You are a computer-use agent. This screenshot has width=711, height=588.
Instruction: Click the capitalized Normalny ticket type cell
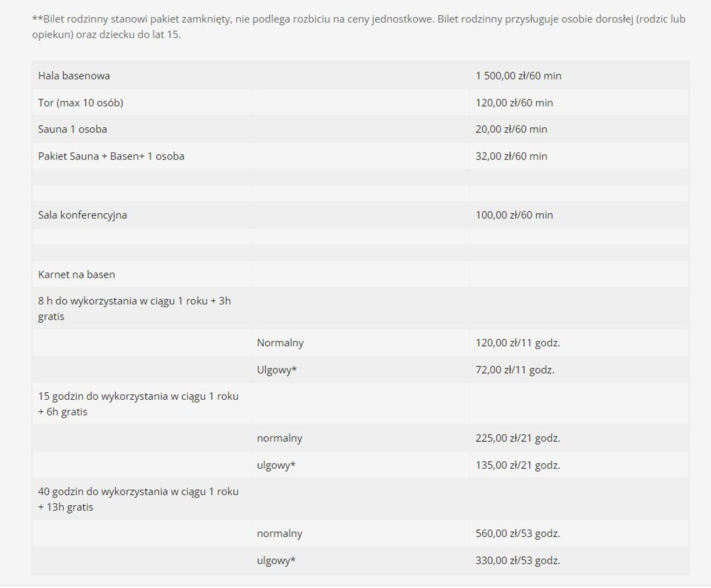[280, 343]
